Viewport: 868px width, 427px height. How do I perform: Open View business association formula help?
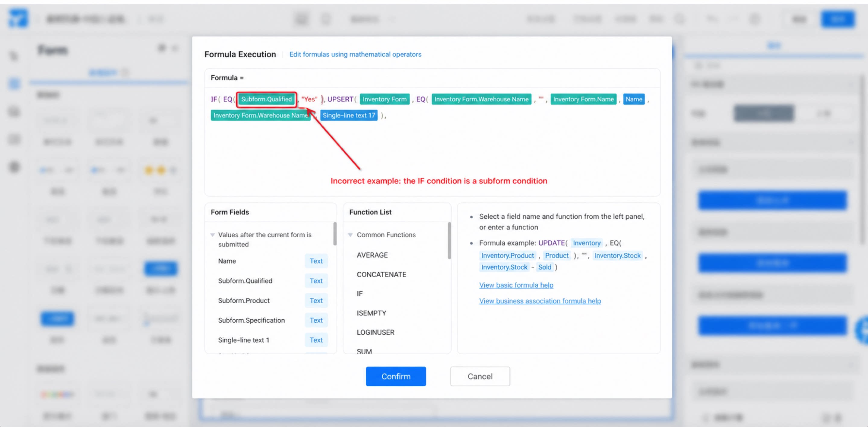click(x=540, y=301)
